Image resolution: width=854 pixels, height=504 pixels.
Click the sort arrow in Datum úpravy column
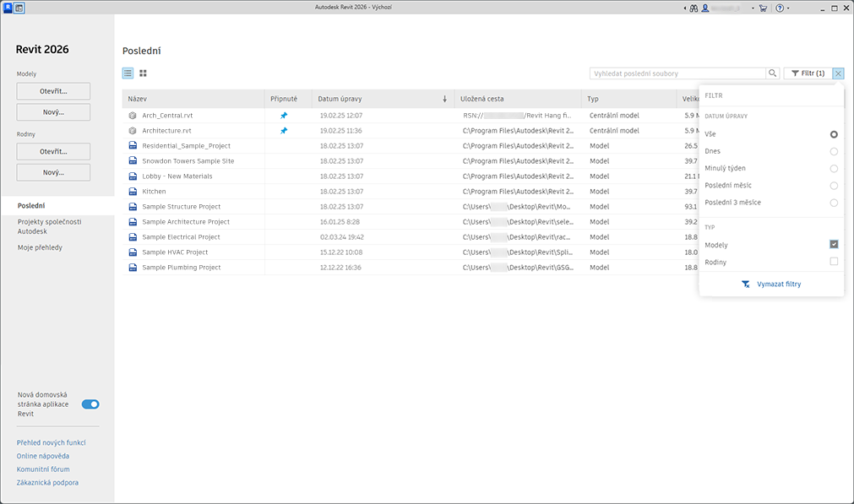444,99
